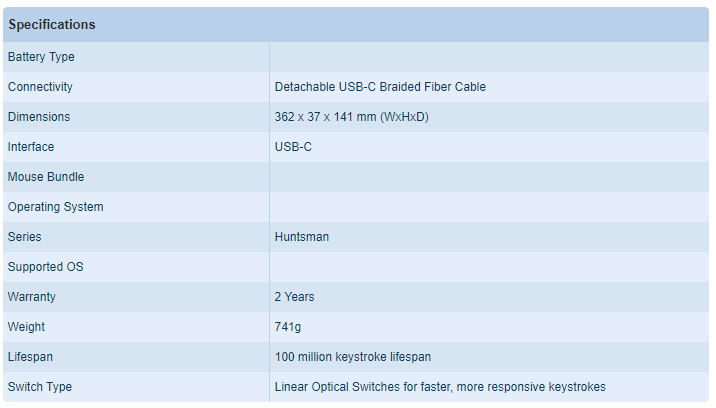Image resolution: width=716 pixels, height=408 pixels.
Task: Select the Connectivity row label
Action: point(40,87)
